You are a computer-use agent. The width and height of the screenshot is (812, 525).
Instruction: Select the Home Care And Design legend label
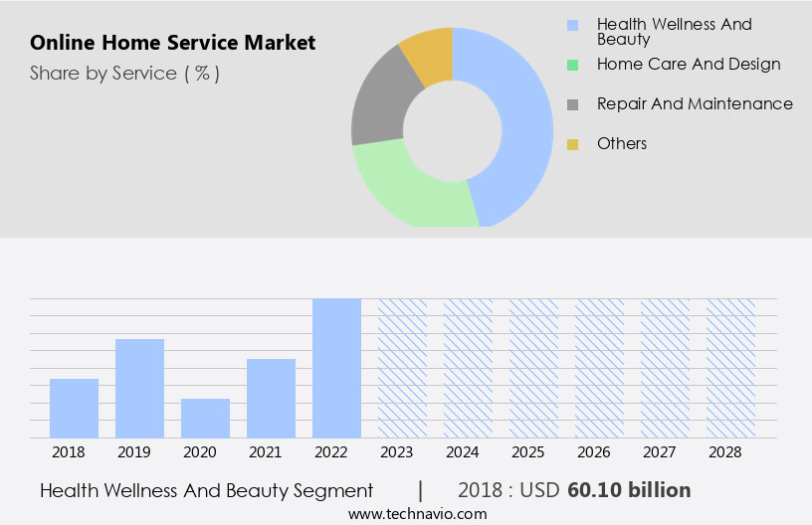click(x=688, y=64)
